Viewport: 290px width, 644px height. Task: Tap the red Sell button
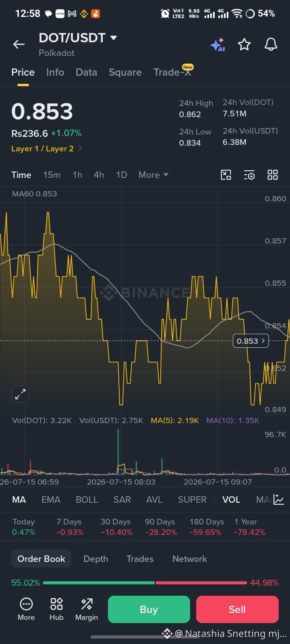click(x=237, y=609)
